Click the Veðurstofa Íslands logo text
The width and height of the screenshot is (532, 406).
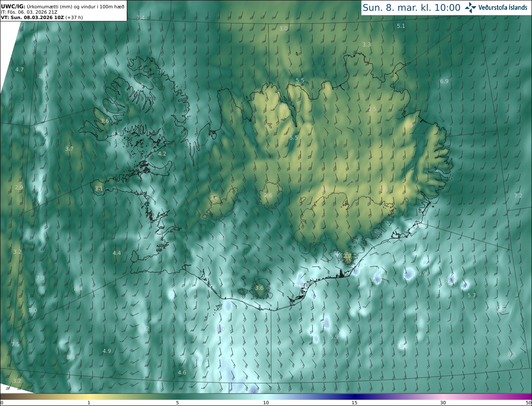[x=503, y=7]
